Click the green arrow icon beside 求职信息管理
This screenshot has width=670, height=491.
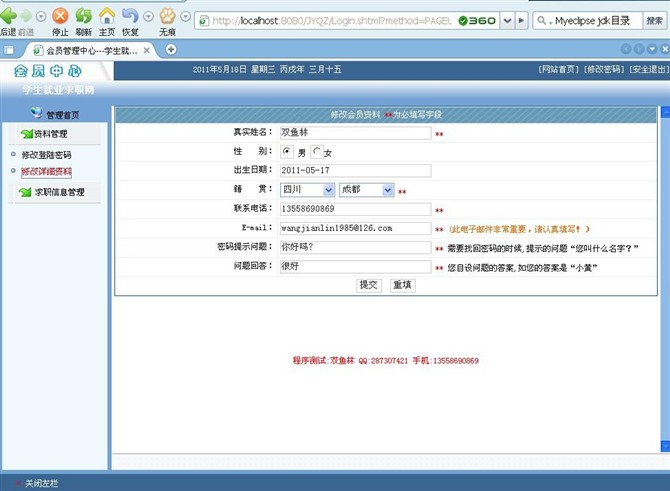tap(25, 192)
